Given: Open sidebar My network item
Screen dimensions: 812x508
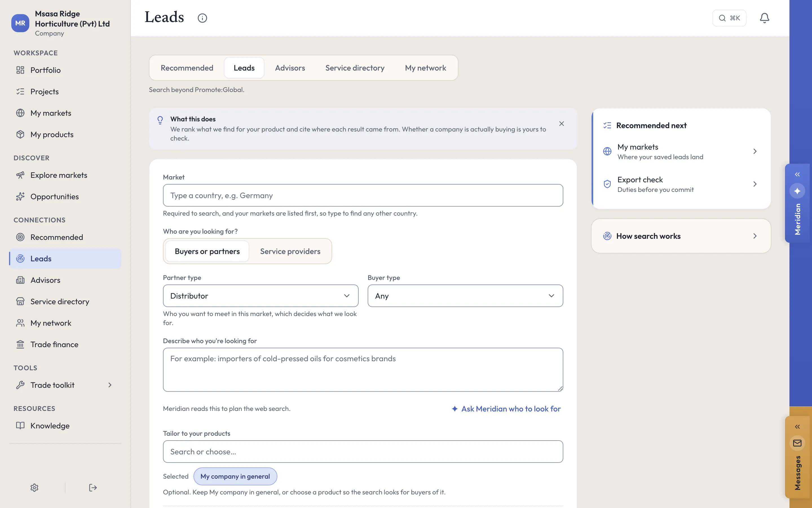Looking at the screenshot, I should click(65, 323).
